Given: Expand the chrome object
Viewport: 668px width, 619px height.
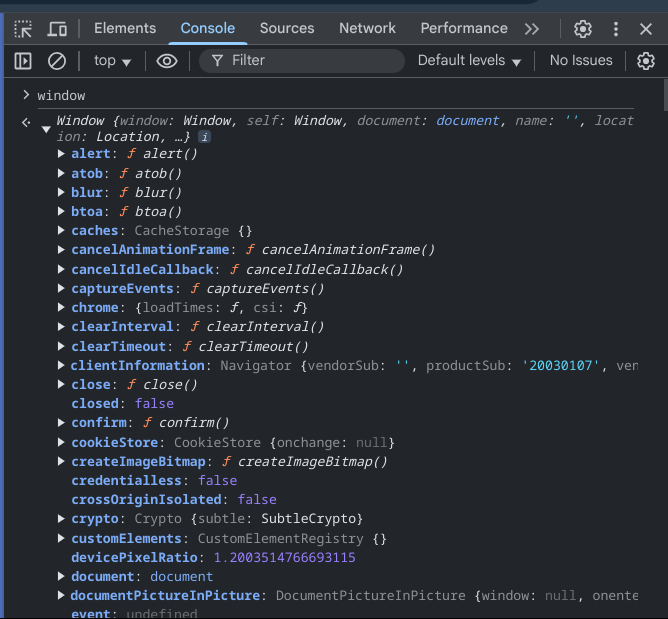Looking at the screenshot, I should [x=61, y=308].
